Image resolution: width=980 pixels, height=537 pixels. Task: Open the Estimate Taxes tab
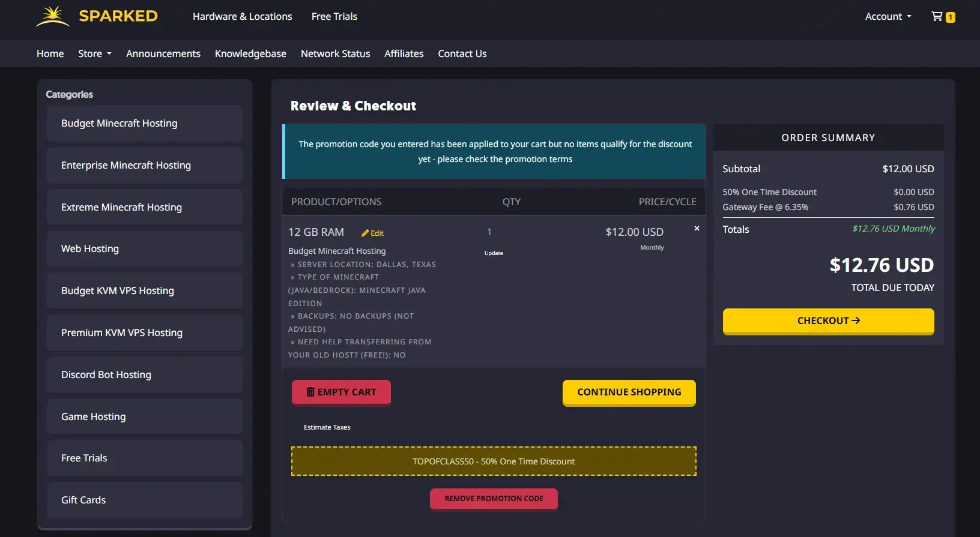coord(327,427)
